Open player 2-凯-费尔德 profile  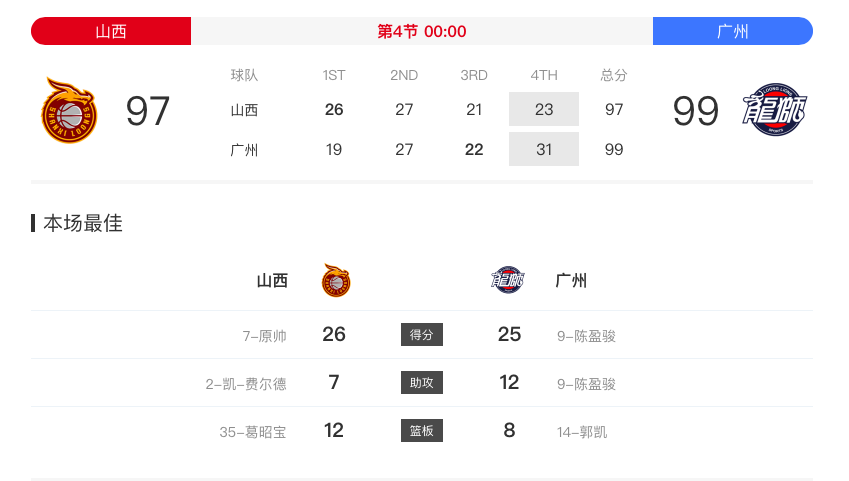[246, 384]
